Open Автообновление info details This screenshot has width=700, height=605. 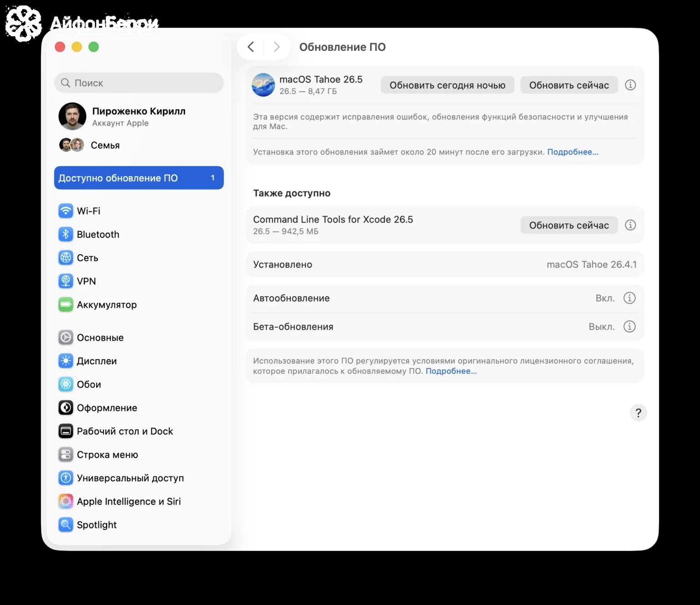point(629,298)
